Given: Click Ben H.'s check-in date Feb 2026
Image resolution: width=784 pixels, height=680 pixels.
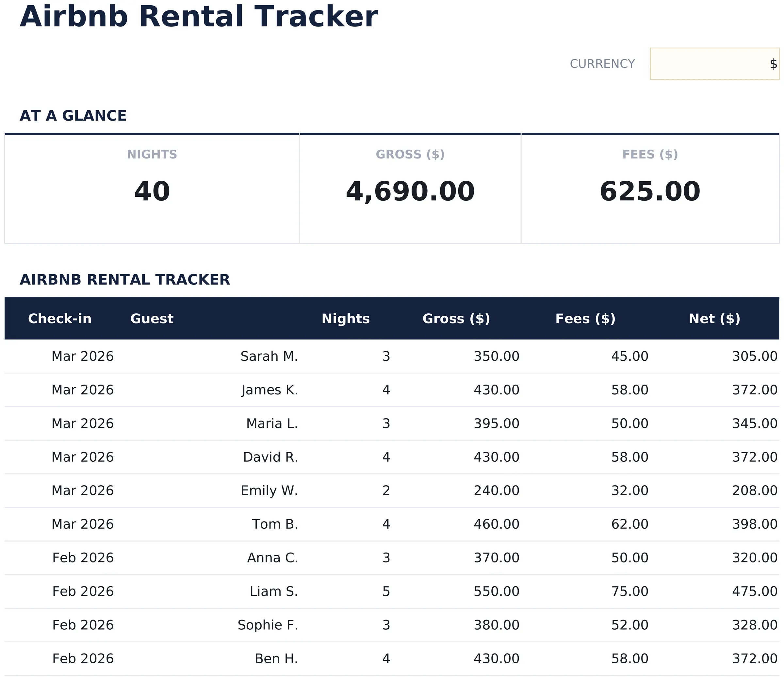Looking at the screenshot, I should coord(83,659).
